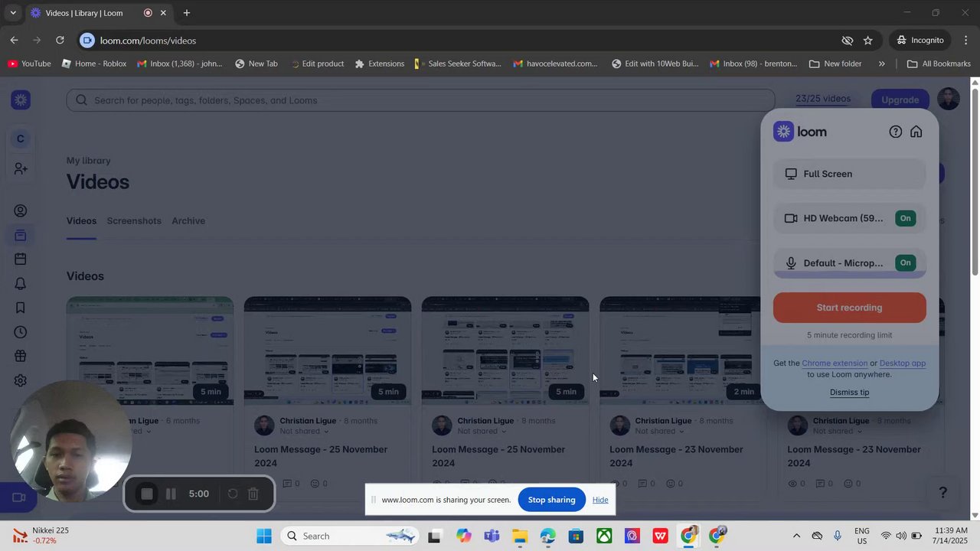Click the question mark help button
Screen dimensions: 980x551
(x=943, y=493)
